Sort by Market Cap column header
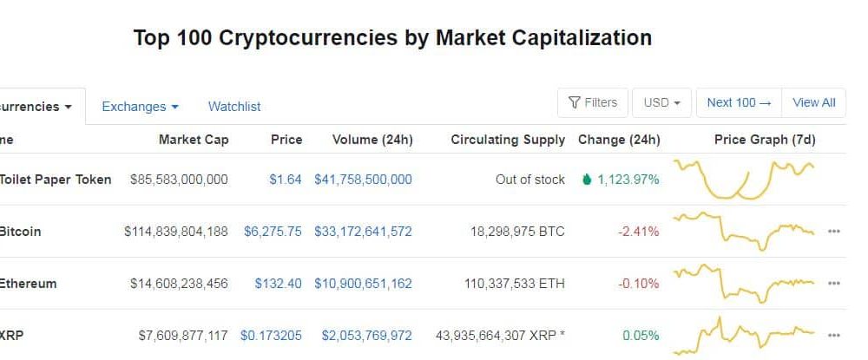The width and height of the screenshot is (868, 360). (x=194, y=140)
